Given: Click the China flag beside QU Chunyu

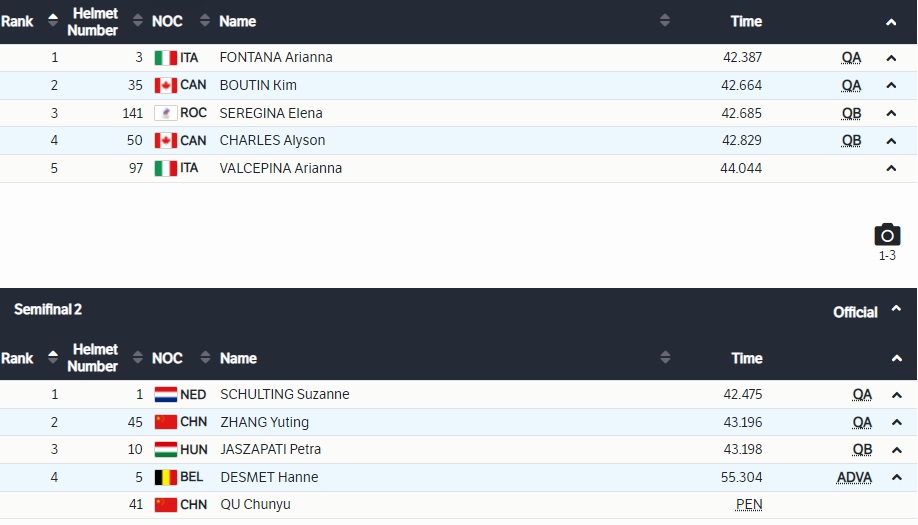Looking at the screenshot, I should [165, 505].
